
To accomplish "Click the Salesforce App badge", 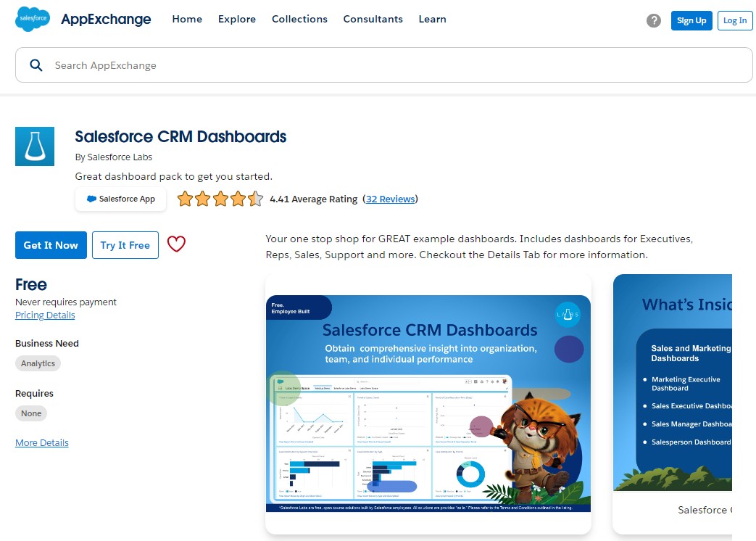I will (120, 199).
